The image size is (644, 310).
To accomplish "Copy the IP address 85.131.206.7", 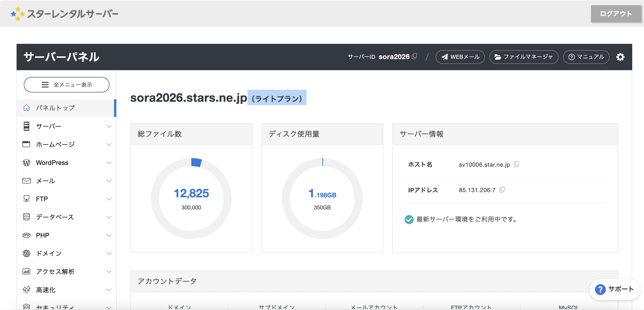I will (502, 190).
